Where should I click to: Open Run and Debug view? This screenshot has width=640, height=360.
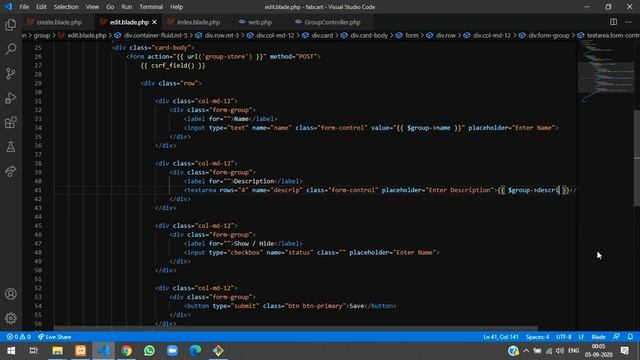coord(11,98)
